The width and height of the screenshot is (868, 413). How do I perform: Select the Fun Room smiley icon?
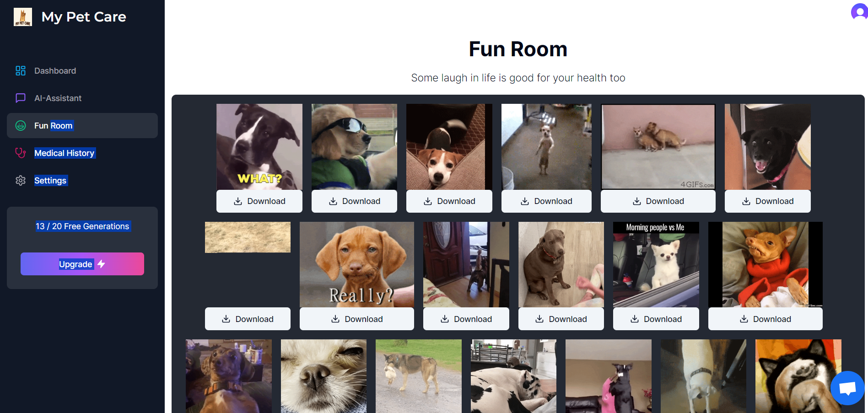pos(21,126)
